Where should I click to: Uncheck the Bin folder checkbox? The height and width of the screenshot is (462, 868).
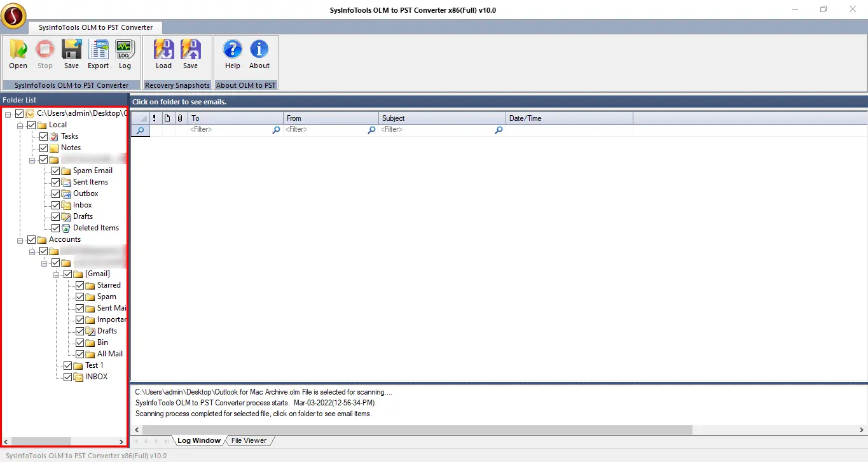click(79, 342)
